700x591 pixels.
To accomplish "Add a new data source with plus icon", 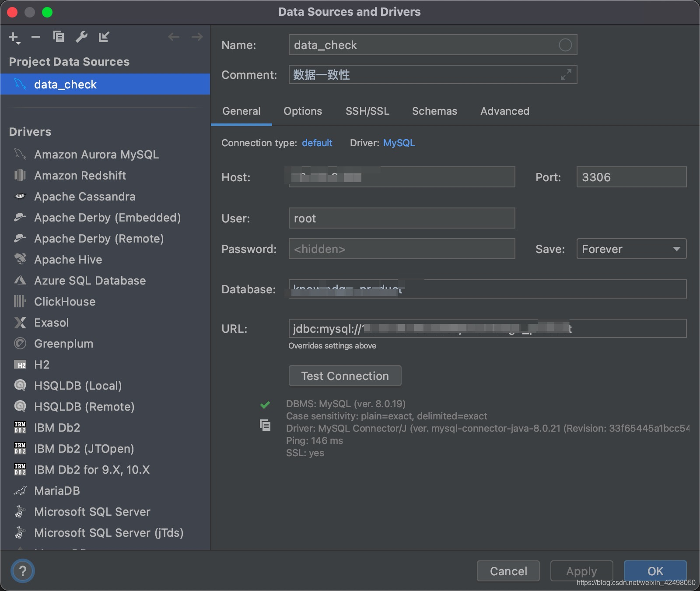I will point(14,38).
